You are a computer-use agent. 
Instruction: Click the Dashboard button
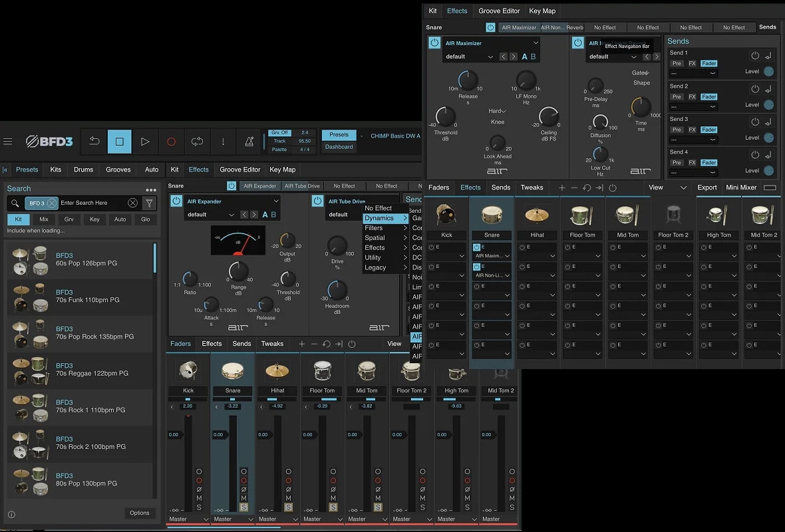click(x=339, y=147)
